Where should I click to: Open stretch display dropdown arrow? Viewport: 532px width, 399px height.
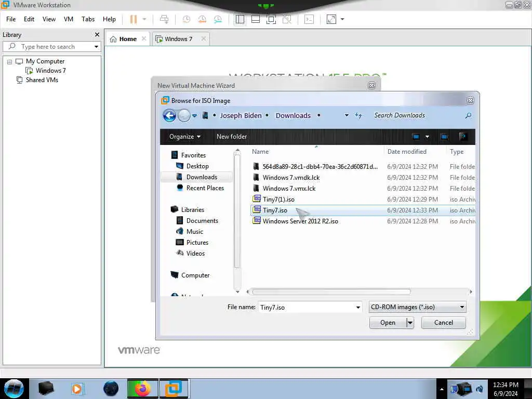click(342, 19)
